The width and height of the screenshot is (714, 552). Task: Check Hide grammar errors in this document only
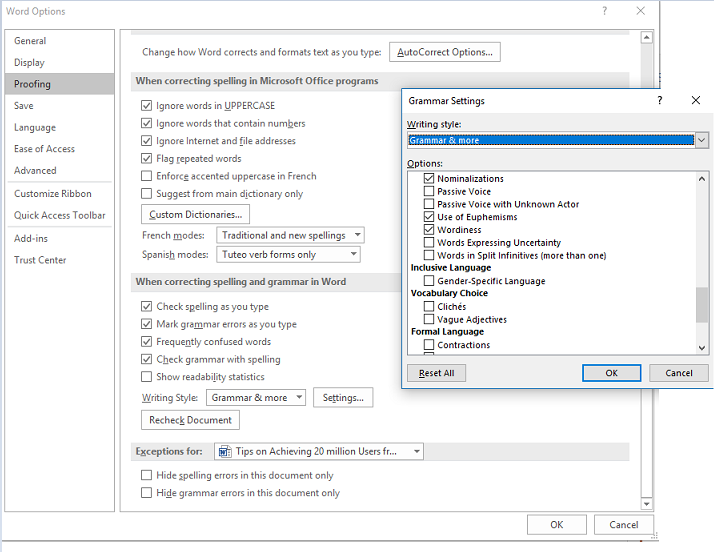click(146, 493)
